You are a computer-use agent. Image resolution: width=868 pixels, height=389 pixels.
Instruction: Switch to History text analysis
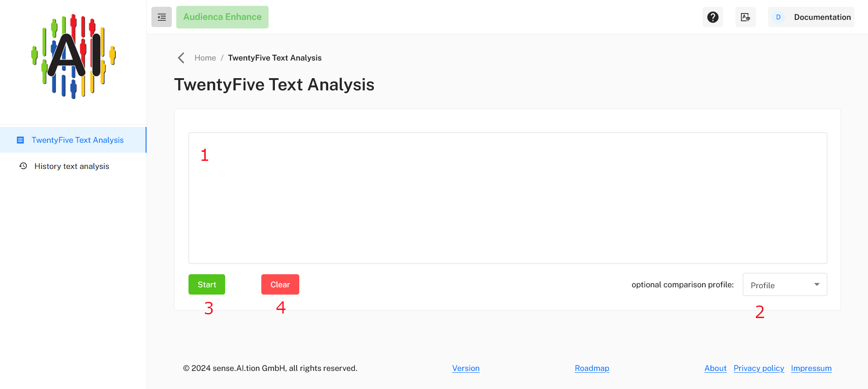[71, 166]
